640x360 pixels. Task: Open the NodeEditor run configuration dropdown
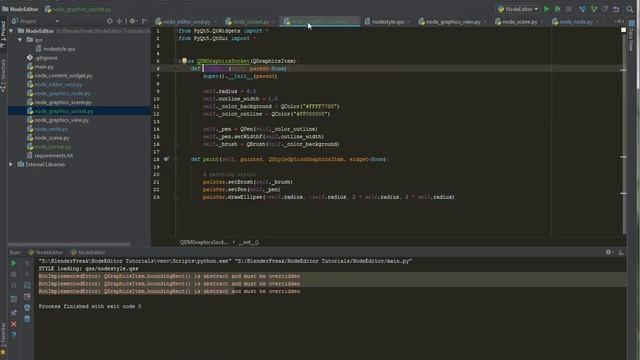pyautogui.click(x=518, y=9)
